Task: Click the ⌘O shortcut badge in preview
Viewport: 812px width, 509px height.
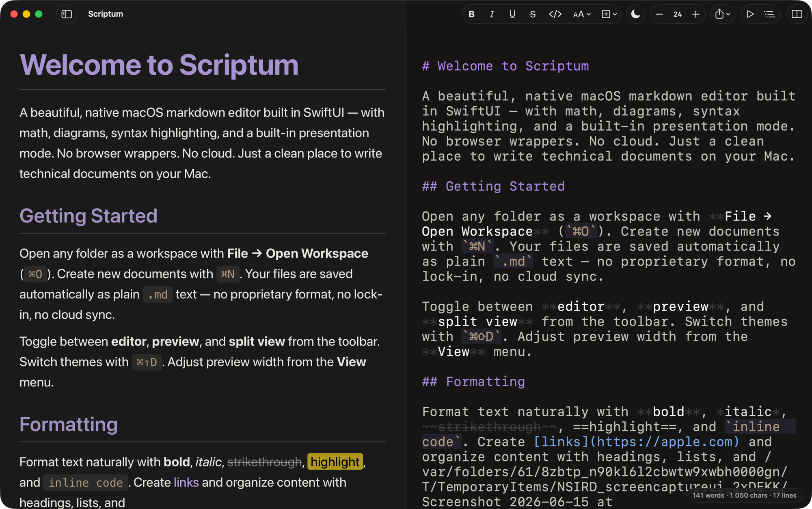Action: pyautogui.click(x=35, y=274)
